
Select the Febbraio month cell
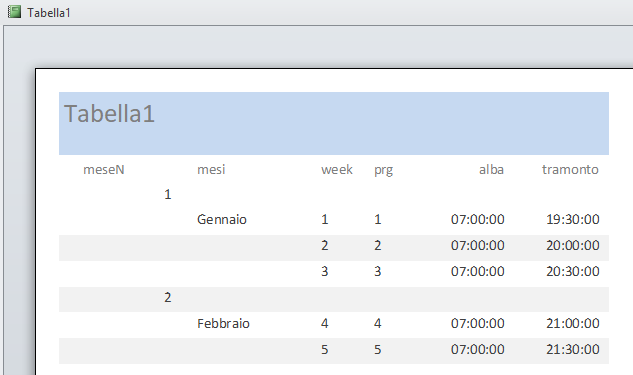(x=223, y=324)
